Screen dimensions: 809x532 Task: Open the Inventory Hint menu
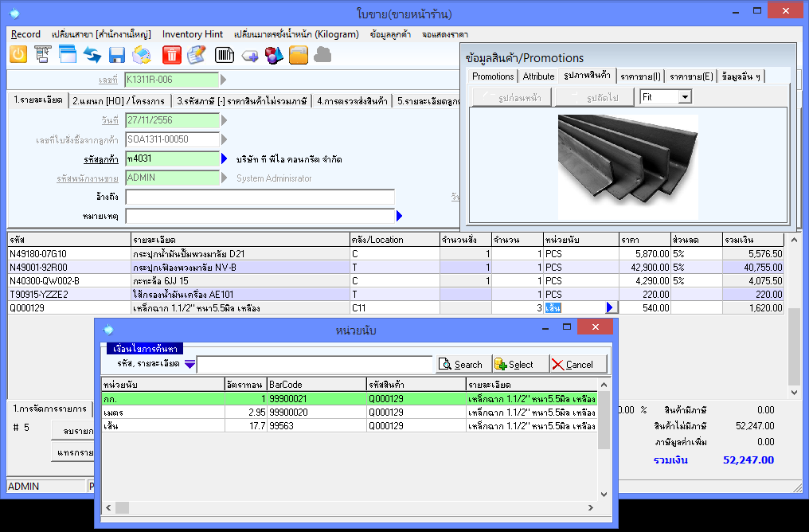pyautogui.click(x=192, y=34)
